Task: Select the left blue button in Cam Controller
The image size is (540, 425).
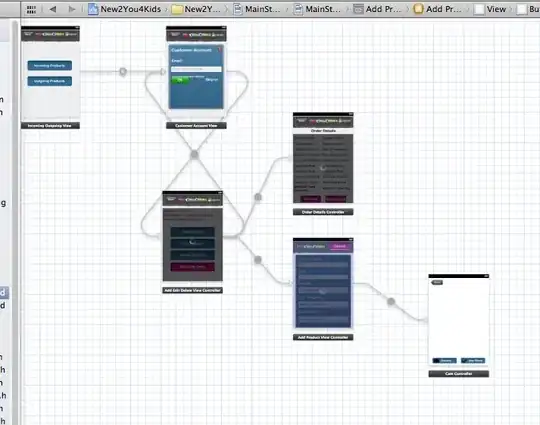Action: [445, 361]
